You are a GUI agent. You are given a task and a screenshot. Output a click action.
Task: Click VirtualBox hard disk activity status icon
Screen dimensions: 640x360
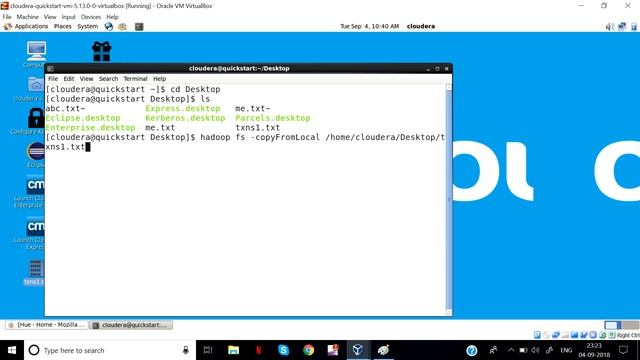pos(537,335)
